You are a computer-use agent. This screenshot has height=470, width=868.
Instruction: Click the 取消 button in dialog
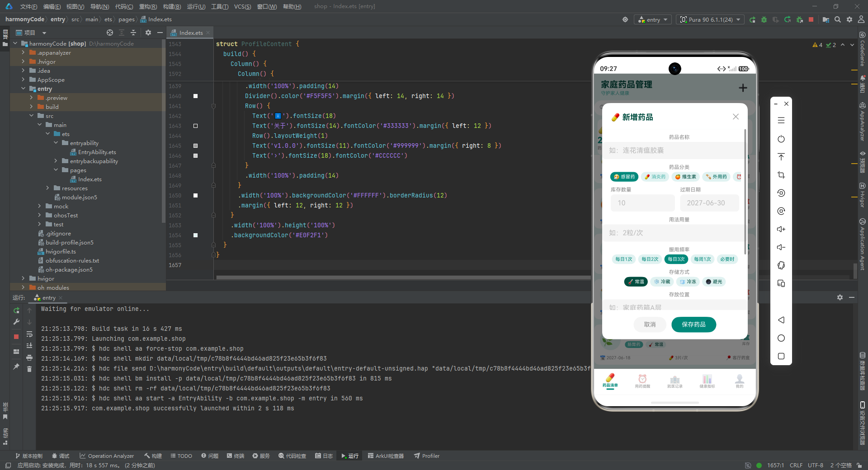pyautogui.click(x=650, y=324)
